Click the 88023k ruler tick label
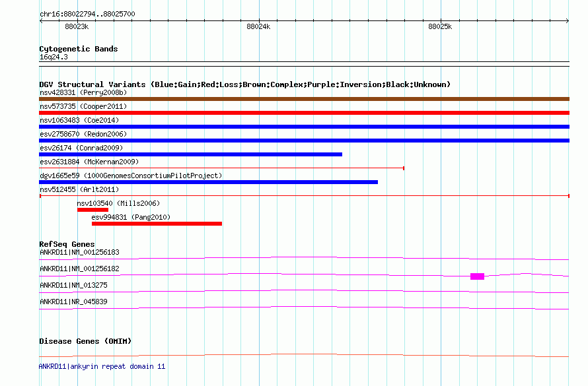588x386 pixels. tap(77, 26)
